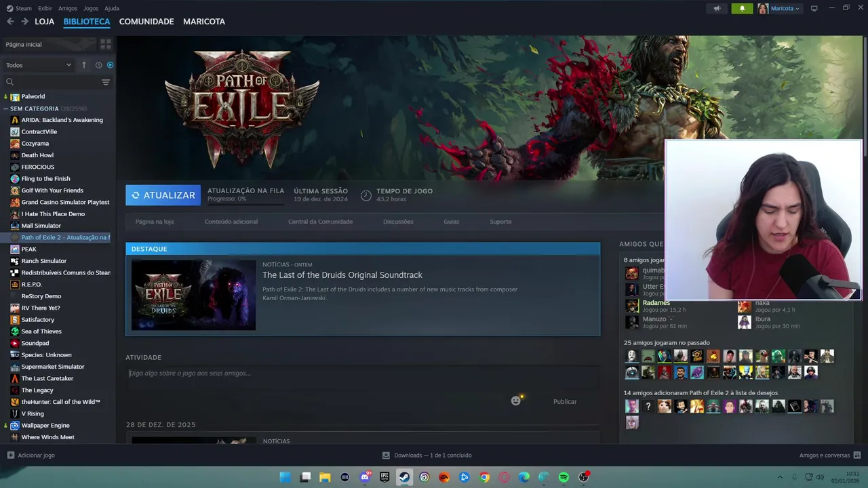Open the Amigos menu
The image size is (868, 488).
coord(68,8)
